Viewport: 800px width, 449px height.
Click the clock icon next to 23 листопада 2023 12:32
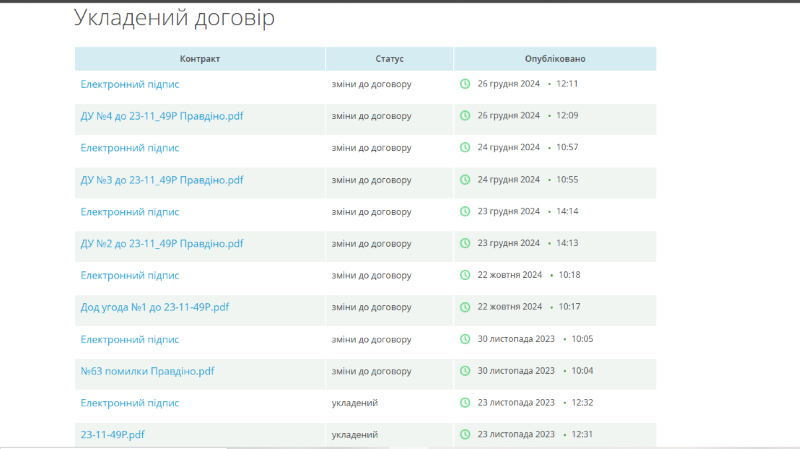(x=465, y=403)
